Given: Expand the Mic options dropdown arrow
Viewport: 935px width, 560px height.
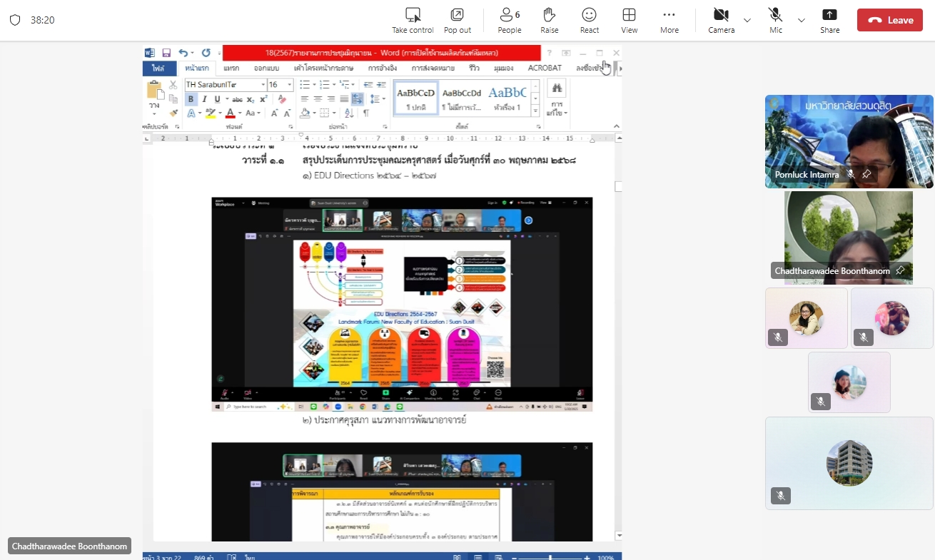Looking at the screenshot, I should [802, 20].
